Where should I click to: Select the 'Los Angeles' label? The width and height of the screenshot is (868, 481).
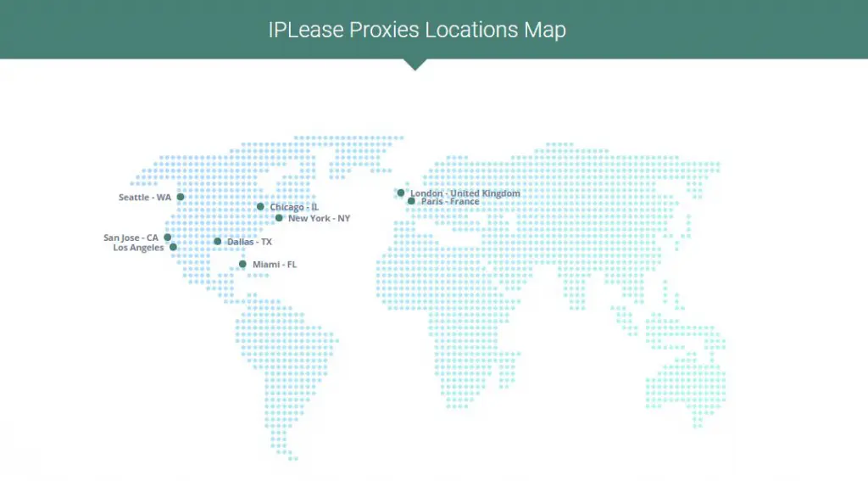pos(138,248)
